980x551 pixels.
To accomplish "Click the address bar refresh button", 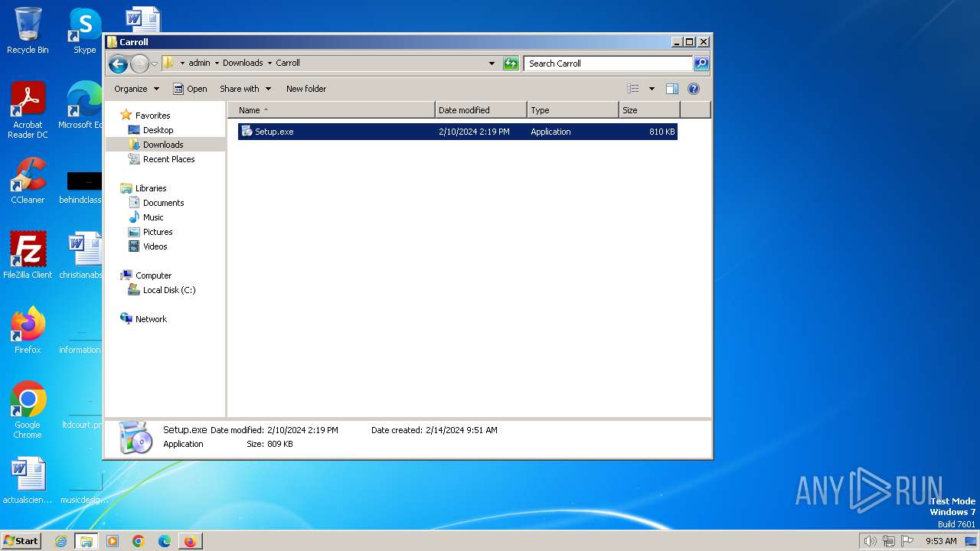I will tap(511, 64).
